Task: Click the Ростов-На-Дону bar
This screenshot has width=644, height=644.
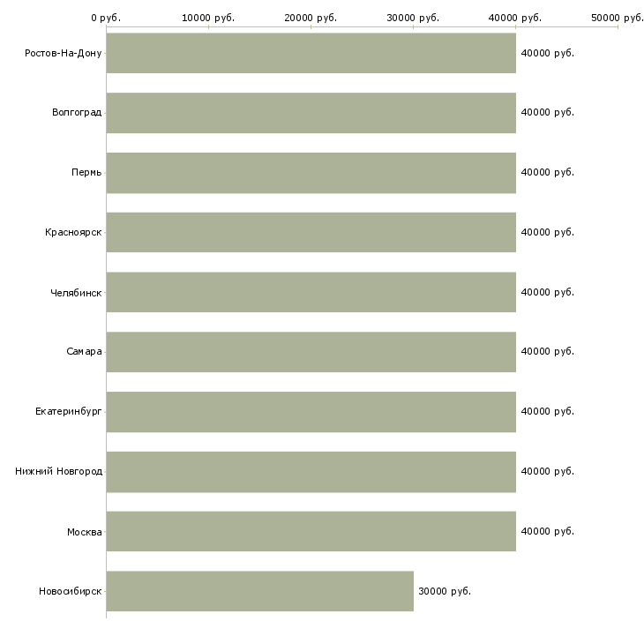Action: click(311, 53)
